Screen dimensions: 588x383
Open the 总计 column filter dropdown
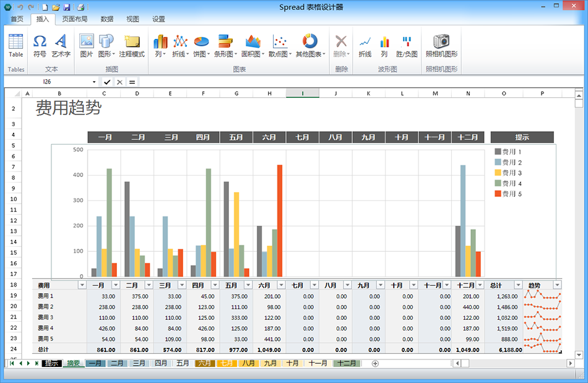click(518, 285)
